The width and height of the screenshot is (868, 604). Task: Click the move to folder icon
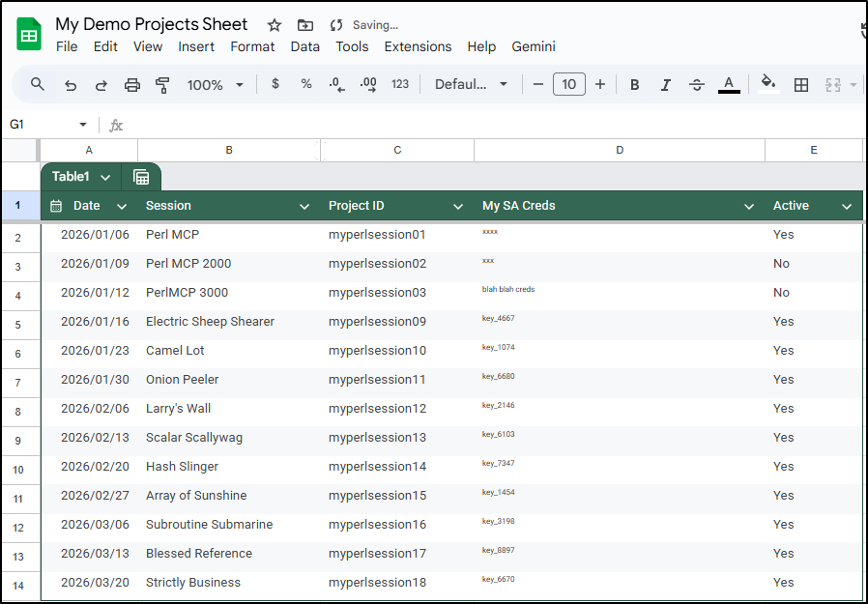(x=305, y=25)
